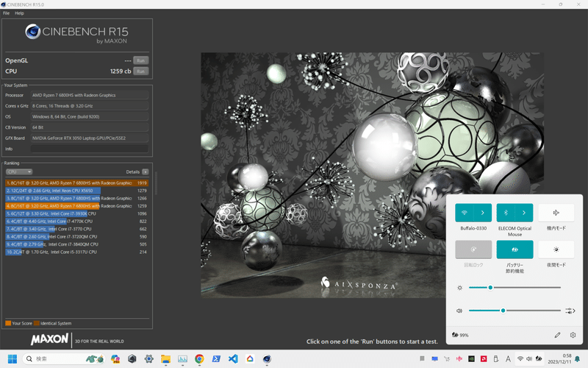
Task: Select ranking row Core i7-3840QM CPU
Action: point(77,244)
